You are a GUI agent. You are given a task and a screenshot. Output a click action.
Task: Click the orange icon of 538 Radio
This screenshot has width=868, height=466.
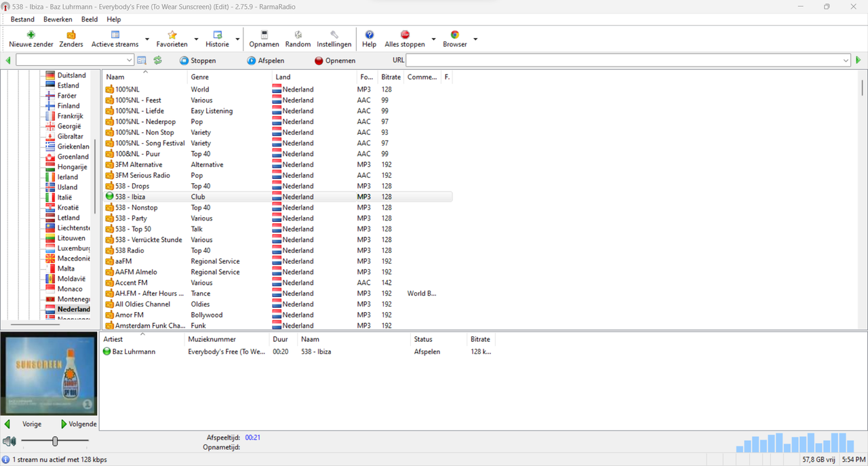(109, 250)
